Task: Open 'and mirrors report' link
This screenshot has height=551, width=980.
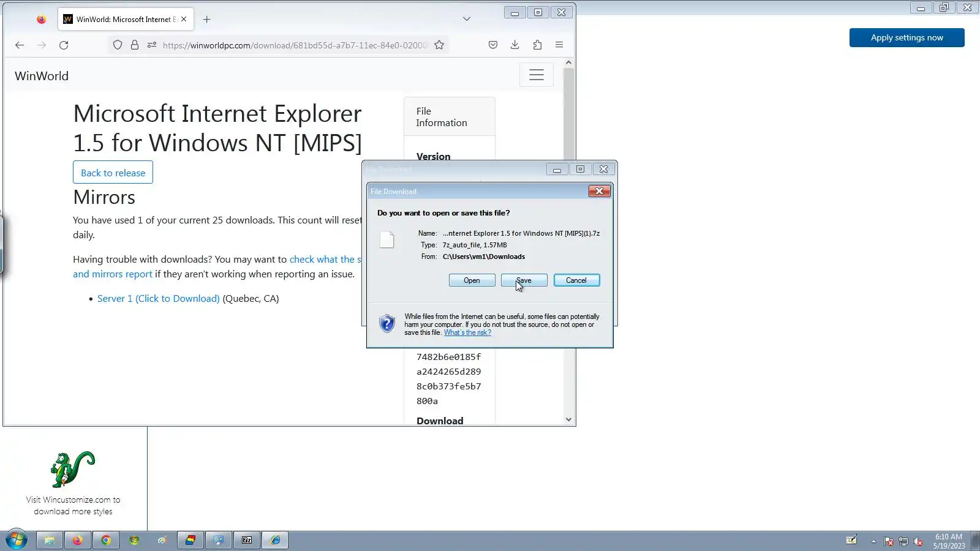Action: point(113,274)
